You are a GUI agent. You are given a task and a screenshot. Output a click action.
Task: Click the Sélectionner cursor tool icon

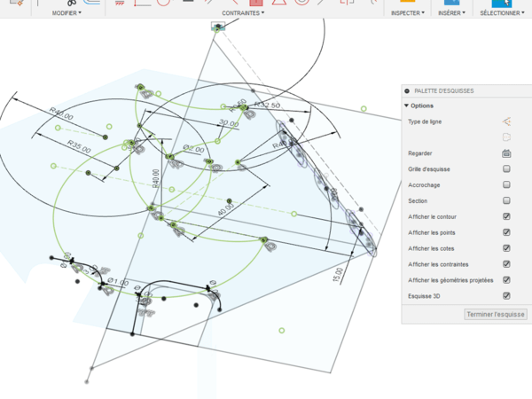pos(502,4)
